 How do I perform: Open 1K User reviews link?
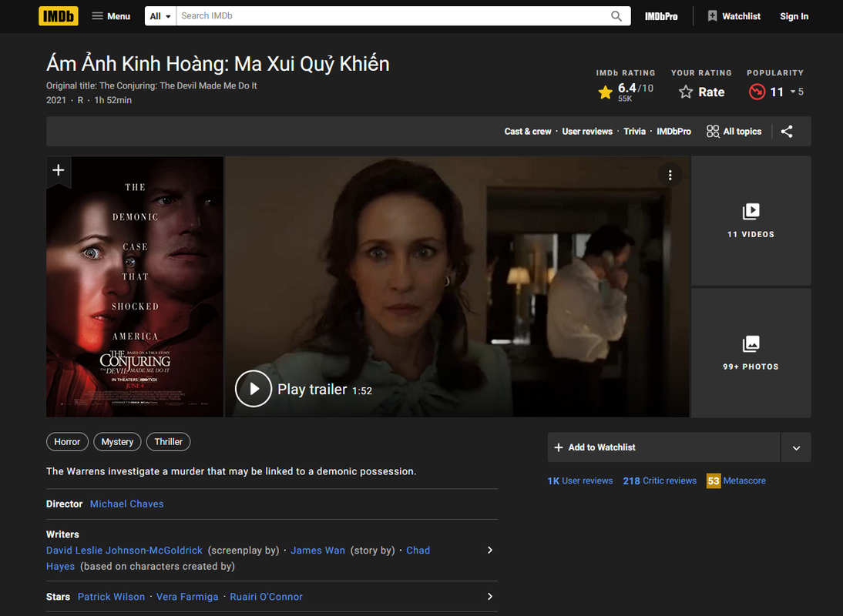580,480
